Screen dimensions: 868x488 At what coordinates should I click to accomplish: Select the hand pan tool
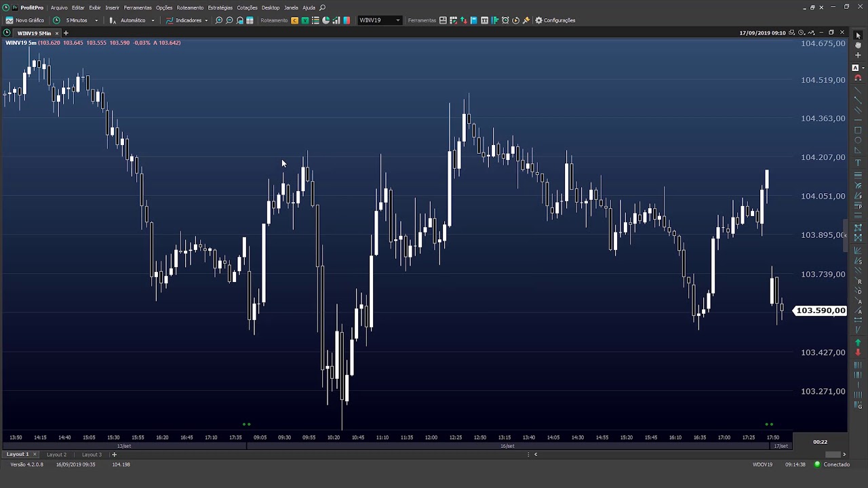click(858, 45)
